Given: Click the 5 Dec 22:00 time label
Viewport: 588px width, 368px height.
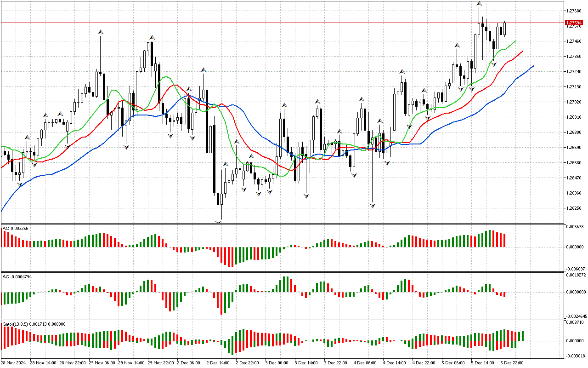Looking at the screenshot, I should tap(512, 363).
